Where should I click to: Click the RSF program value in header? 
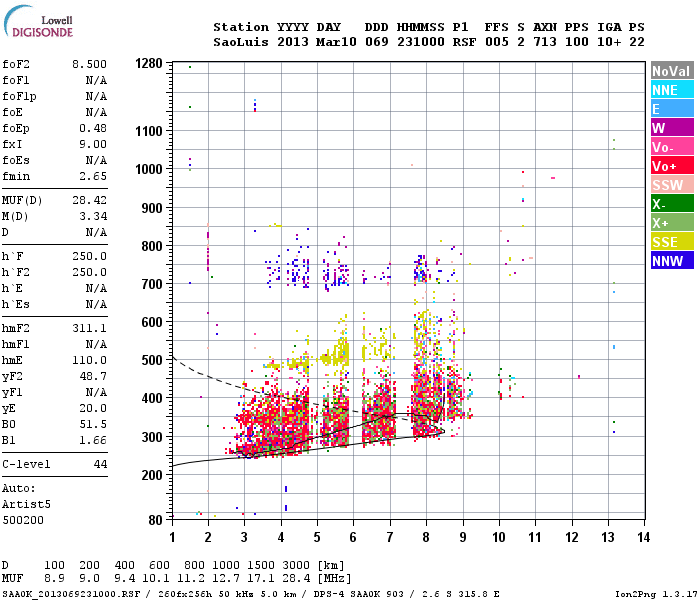(x=464, y=42)
